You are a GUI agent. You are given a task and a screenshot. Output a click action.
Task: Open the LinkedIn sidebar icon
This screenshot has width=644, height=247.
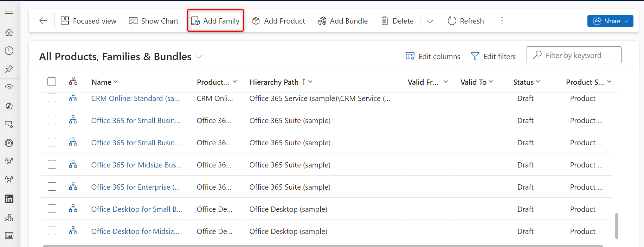(9, 199)
